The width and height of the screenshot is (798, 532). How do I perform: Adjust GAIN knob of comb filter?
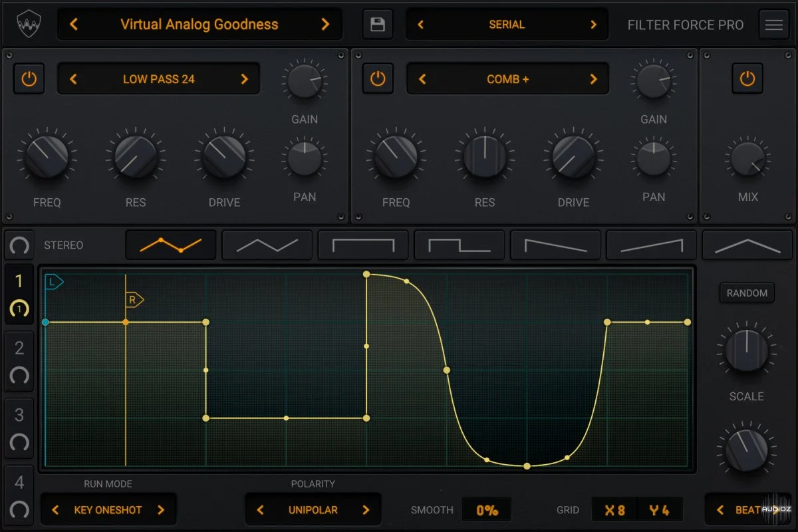click(654, 81)
